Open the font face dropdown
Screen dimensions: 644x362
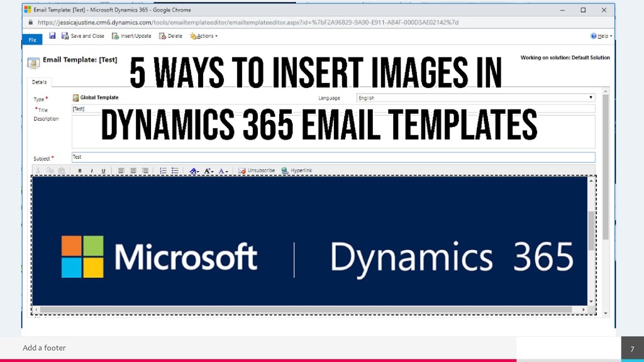[x=194, y=171]
